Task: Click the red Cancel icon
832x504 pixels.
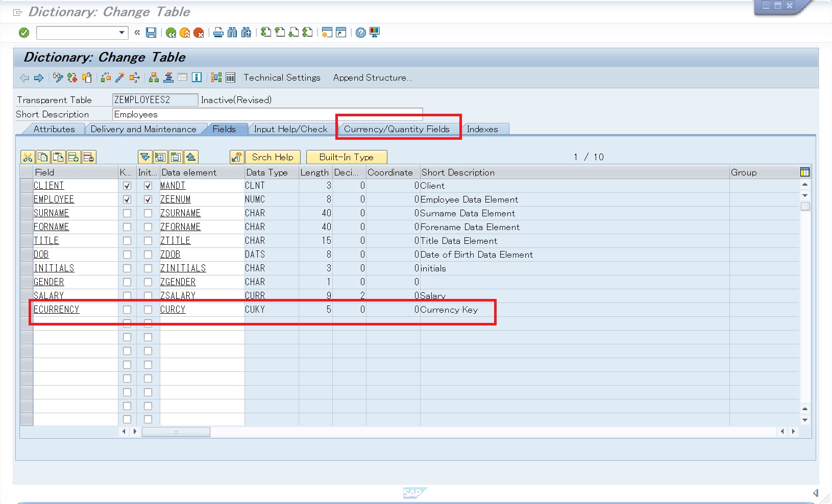Action: click(199, 33)
